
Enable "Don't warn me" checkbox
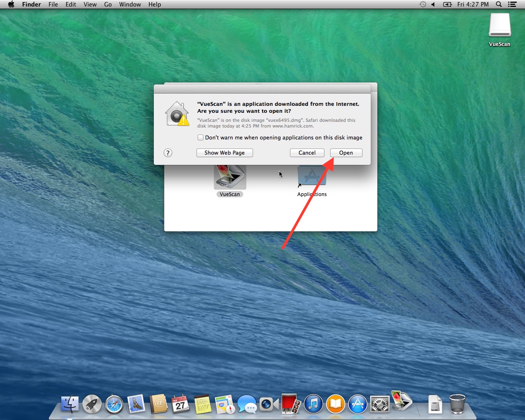[201, 137]
